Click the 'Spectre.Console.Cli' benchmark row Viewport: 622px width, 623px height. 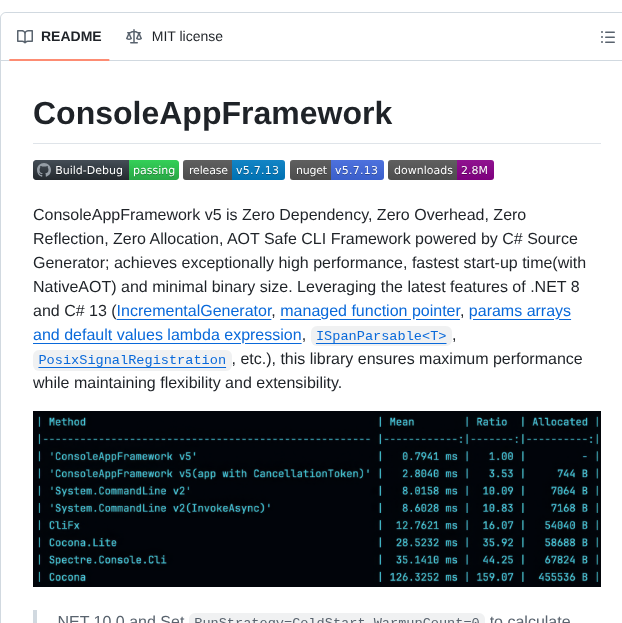tap(317, 560)
